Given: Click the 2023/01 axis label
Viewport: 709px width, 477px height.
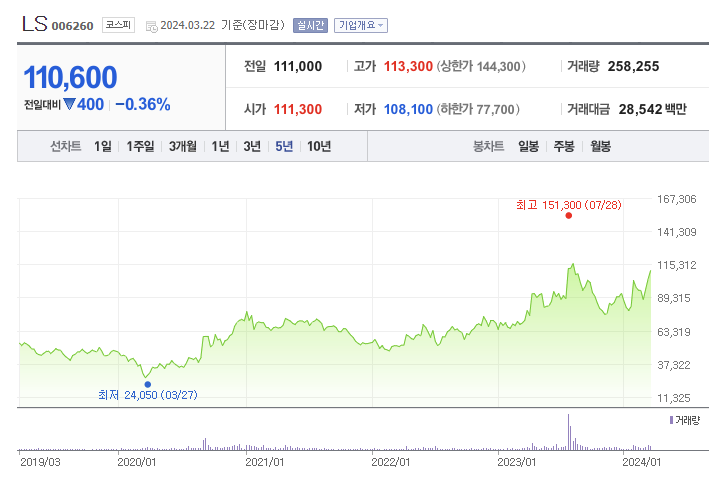Looking at the screenshot, I should pos(516,462).
